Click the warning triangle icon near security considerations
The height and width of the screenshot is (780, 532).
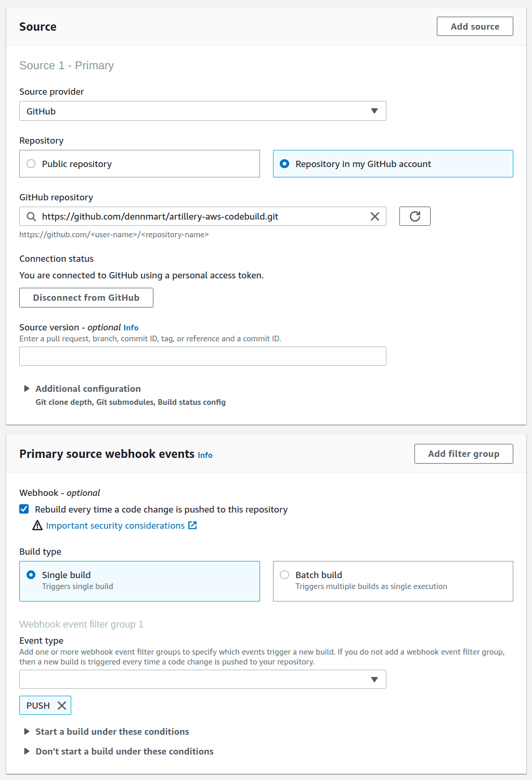pyautogui.click(x=37, y=526)
